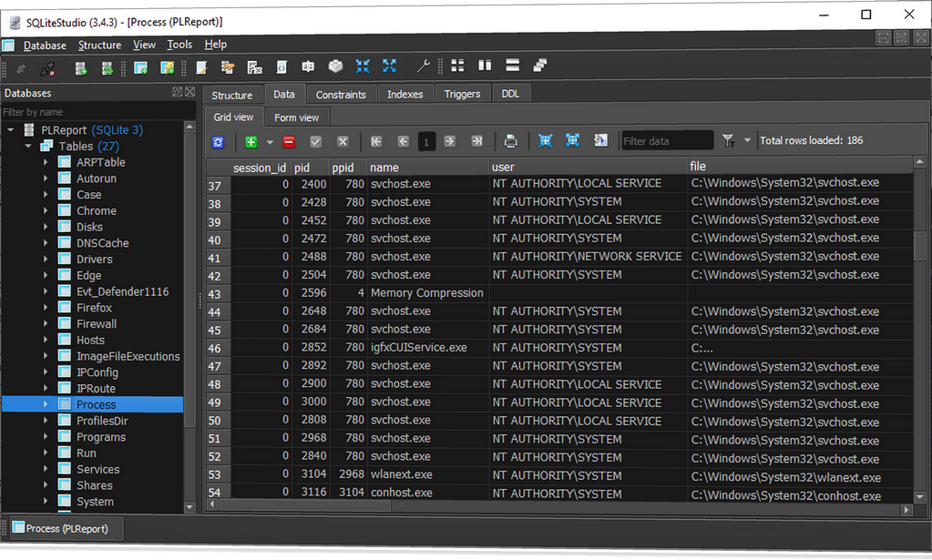Click the blue expand-arrows toolbar icon

point(389,66)
